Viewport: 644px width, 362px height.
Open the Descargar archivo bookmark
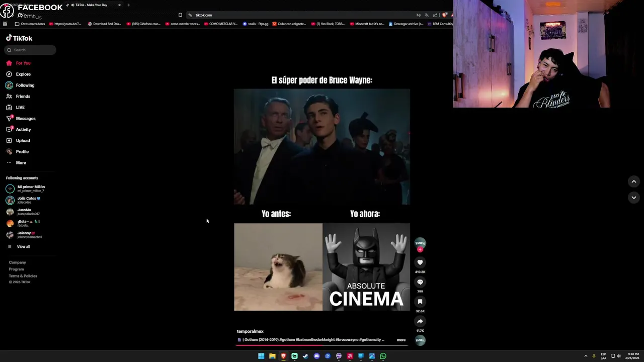[406, 24]
